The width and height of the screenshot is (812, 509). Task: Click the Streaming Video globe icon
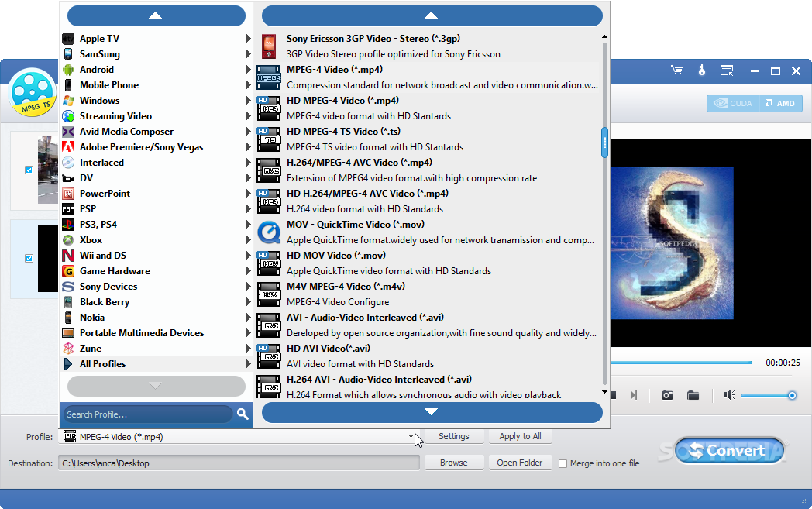point(68,116)
